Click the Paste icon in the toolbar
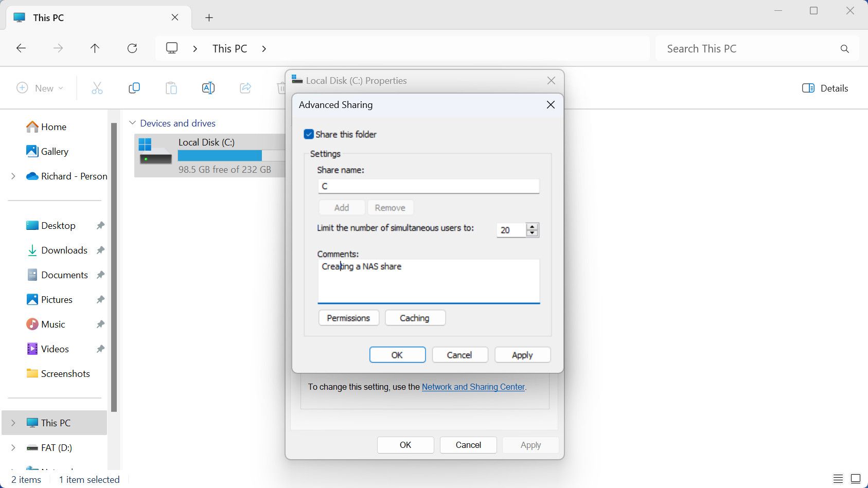 coord(171,88)
